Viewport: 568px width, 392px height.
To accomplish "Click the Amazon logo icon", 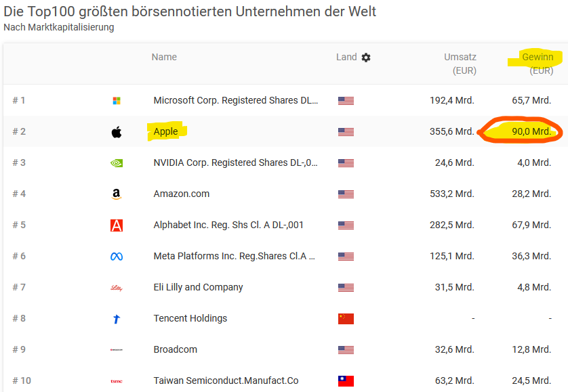I will point(117,194).
